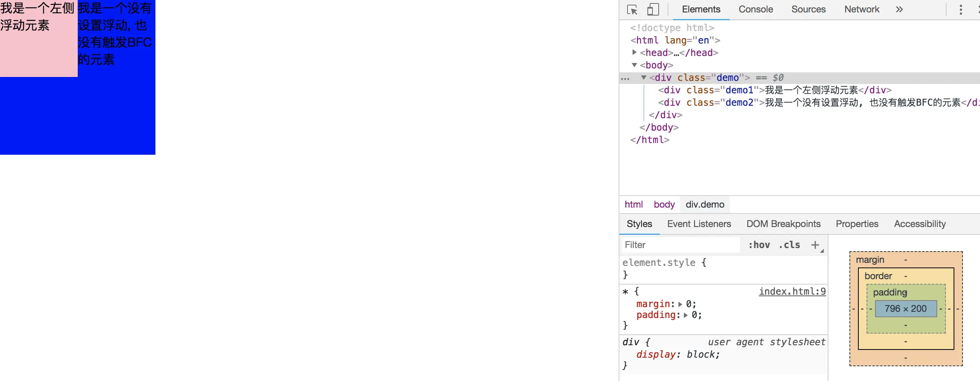The width and height of the screenshot is (980, 381).
Task: Expand the margin shorthand property
Action: click(680, 304)
